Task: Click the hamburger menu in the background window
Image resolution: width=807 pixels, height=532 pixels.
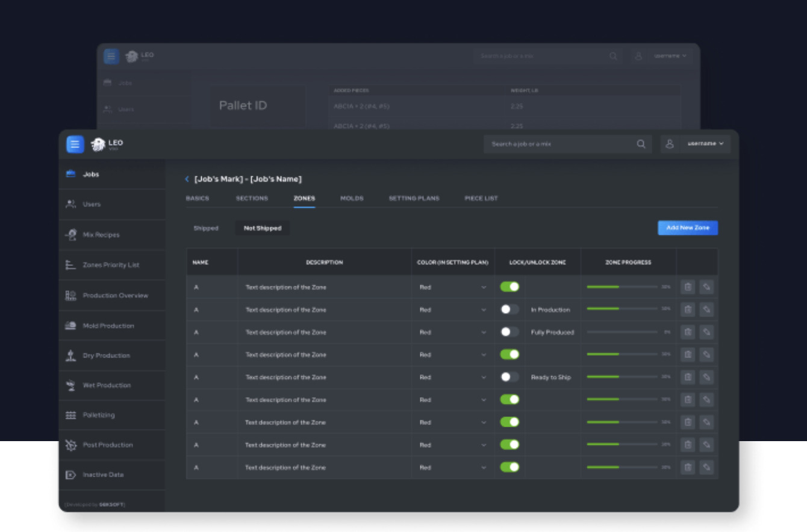Action: (111, 56)
